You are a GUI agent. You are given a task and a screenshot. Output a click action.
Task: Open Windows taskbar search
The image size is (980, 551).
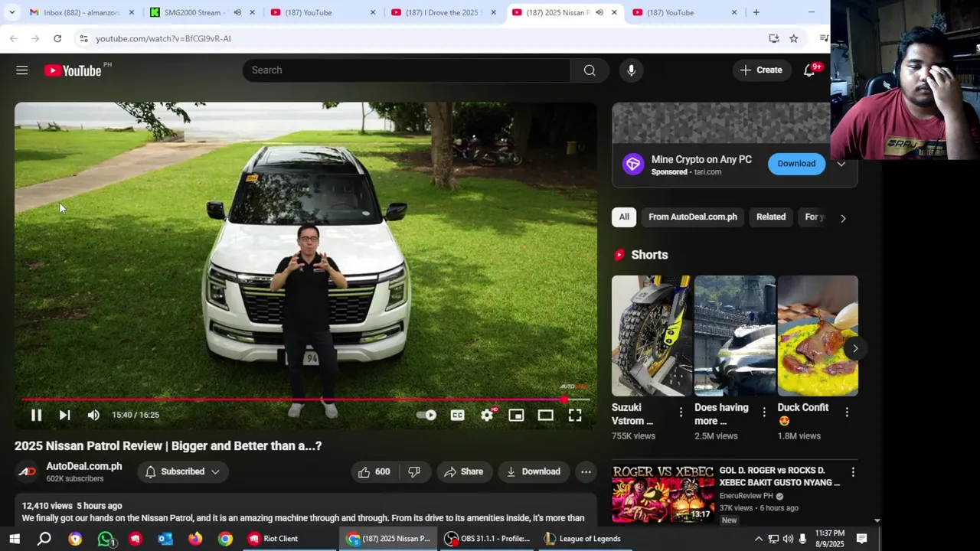click(44, 539)
